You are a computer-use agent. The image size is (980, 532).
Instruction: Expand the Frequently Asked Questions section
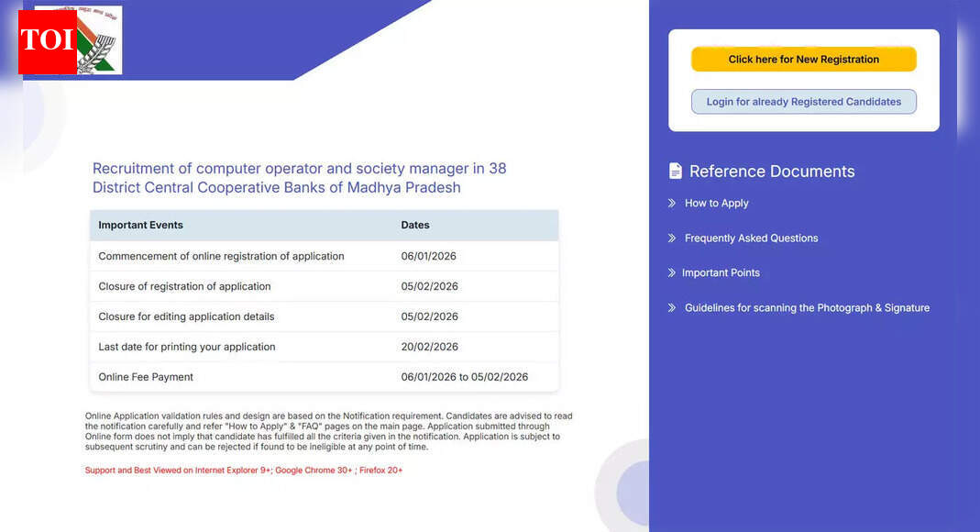coord(752,238)
